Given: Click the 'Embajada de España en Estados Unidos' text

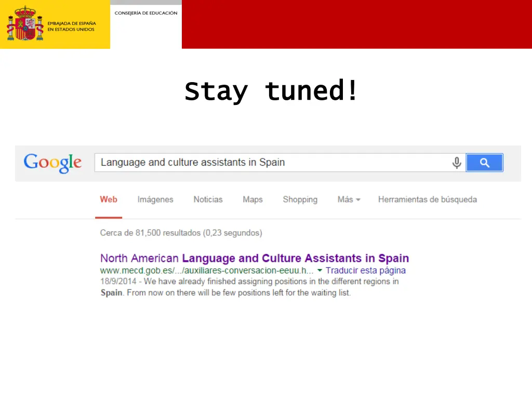Looking at the screenshot, I should (x=72, y=26).
